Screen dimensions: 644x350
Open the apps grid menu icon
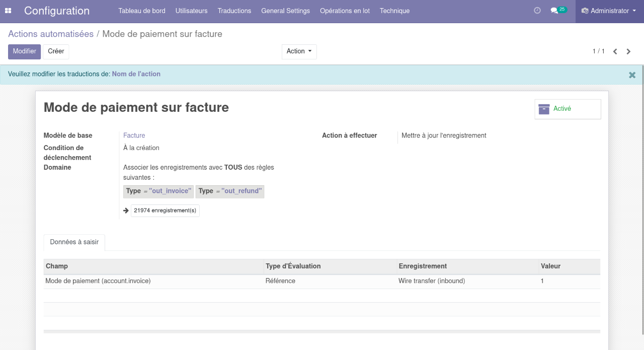click(x=8, y=11)
